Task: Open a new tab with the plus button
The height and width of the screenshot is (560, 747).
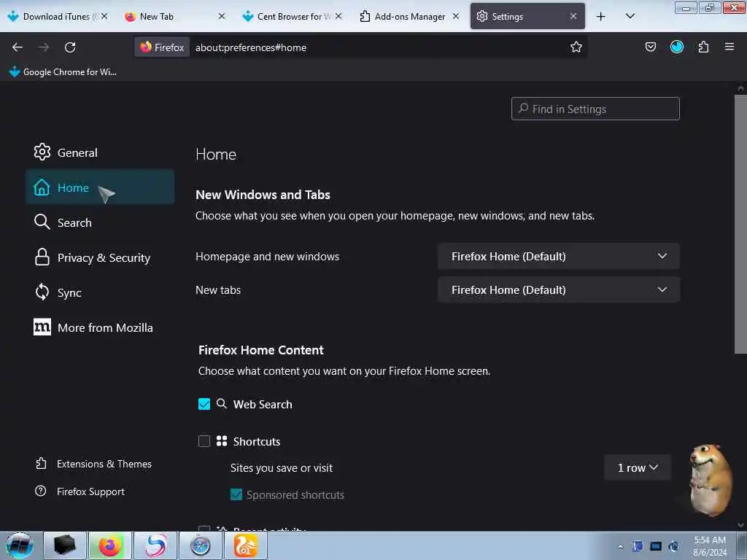Action: tap(601, 17)
